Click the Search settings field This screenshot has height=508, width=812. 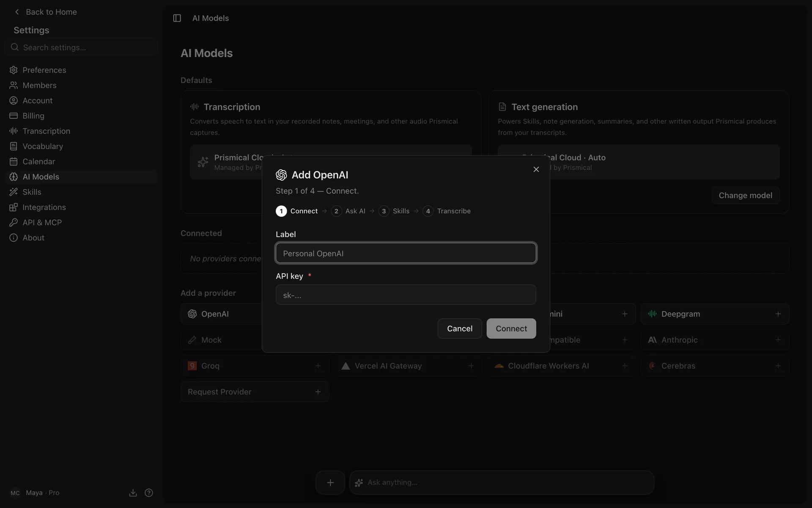click(x=82, y=47)
